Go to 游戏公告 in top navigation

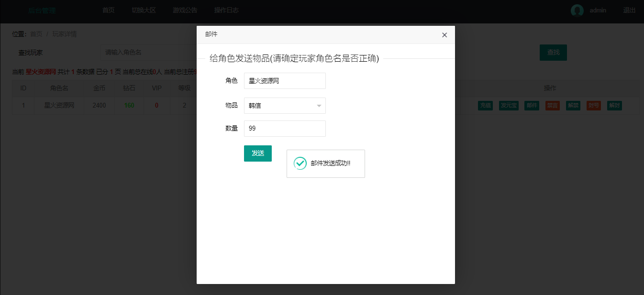pos(185,11)
